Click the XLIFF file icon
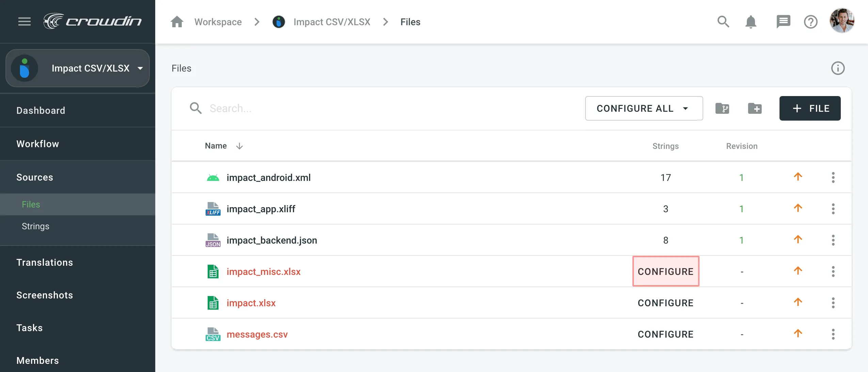This screenshot has height=372, width=868. pyautogui.click(x=213, y=209)
